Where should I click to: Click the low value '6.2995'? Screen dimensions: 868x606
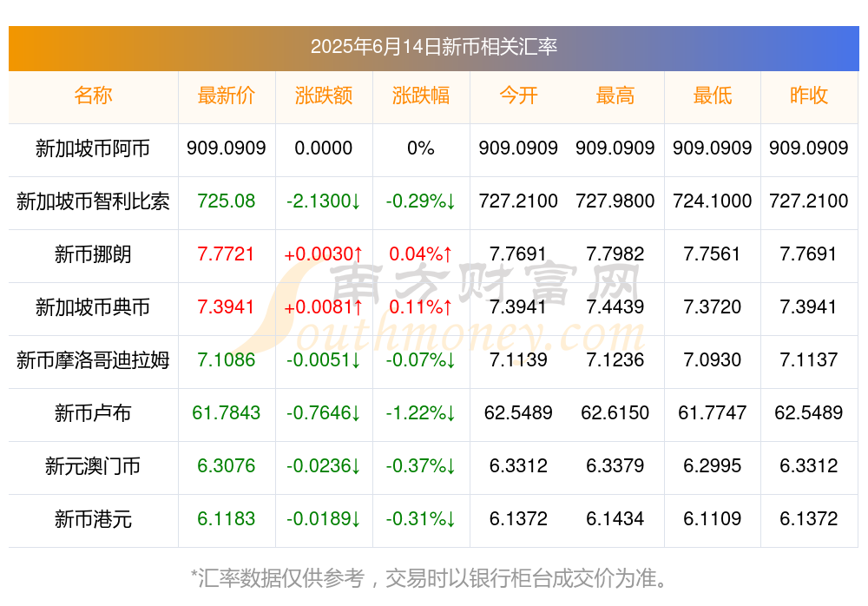(712, 465)
